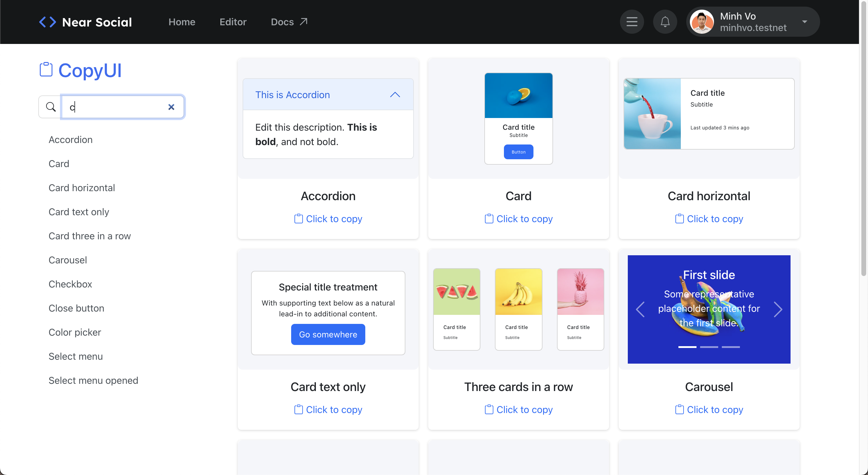
Task: Click the notification bell icon
Action: (665, 22)
